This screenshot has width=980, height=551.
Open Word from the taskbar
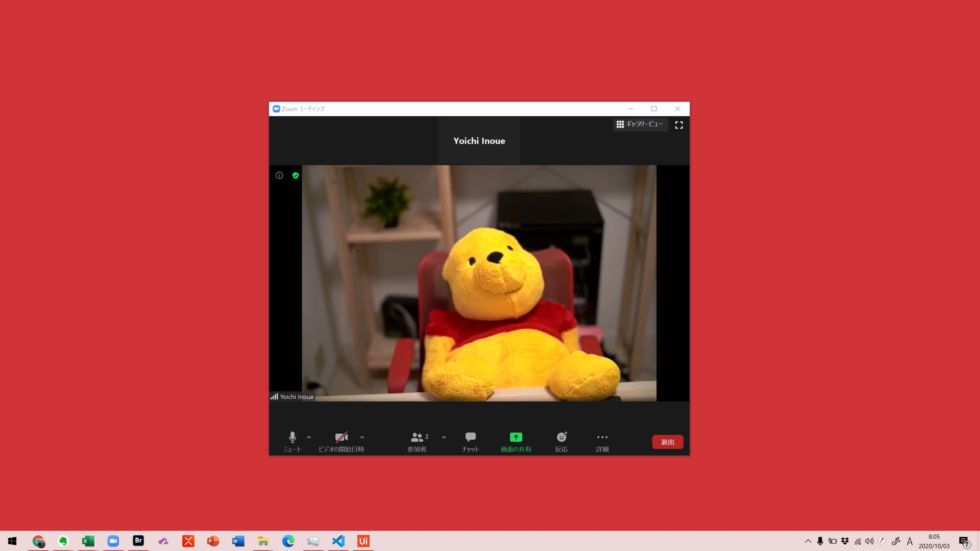tap(238, 541)
